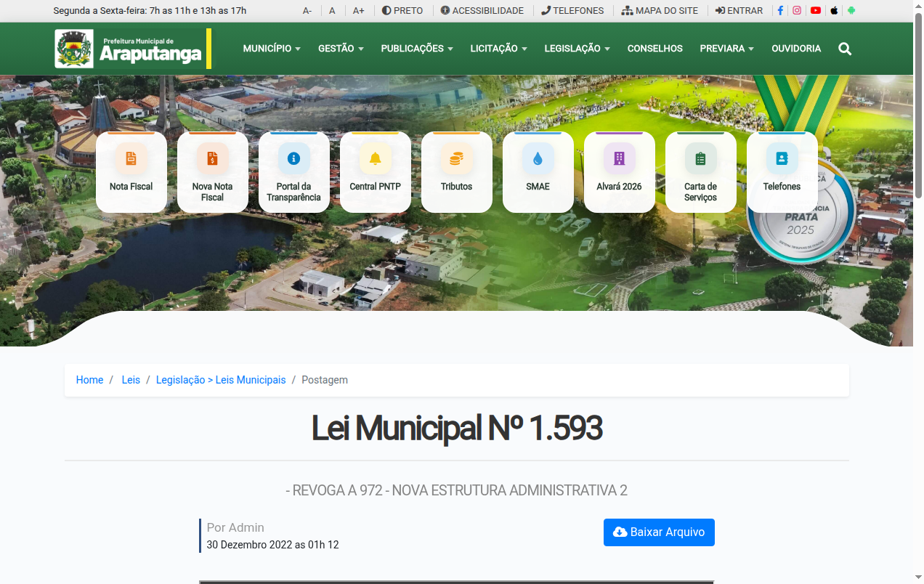
Task: Expand the LICITAÇÃO dropdown menu
Action: 499,49
